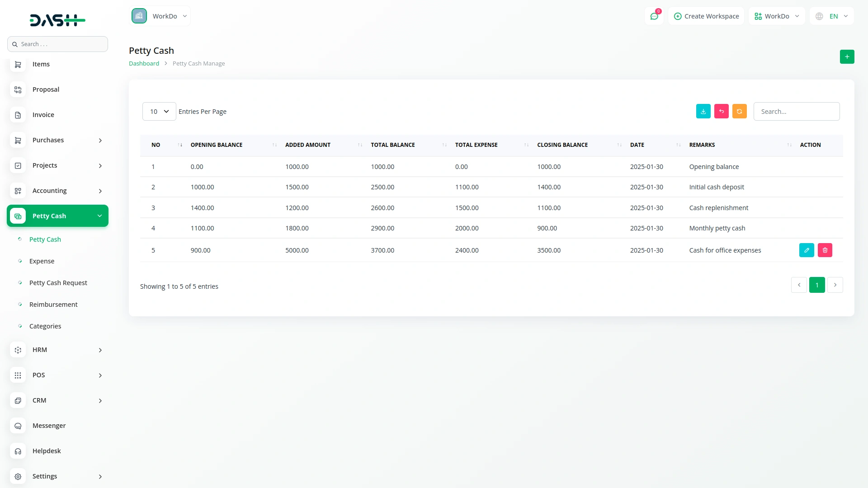Viewport: 868px width, 488px height.
Task: Click the Create Workspace button
Action: pyautogui.click(x=706, y=16)
